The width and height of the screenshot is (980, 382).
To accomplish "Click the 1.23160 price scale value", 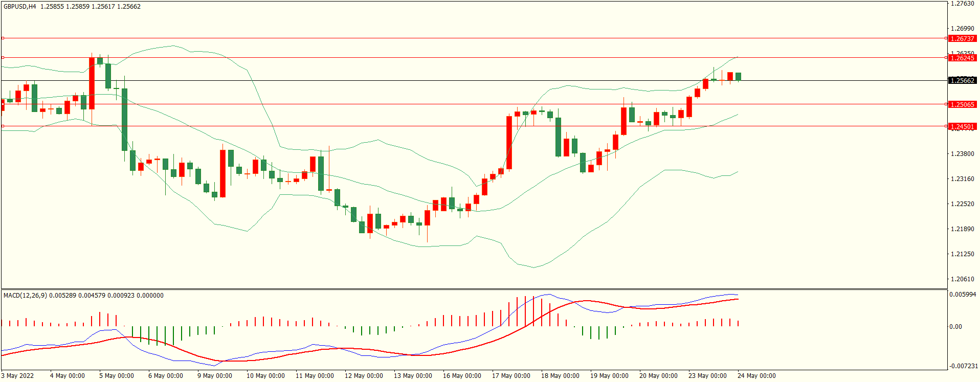I will coord(962,179).
